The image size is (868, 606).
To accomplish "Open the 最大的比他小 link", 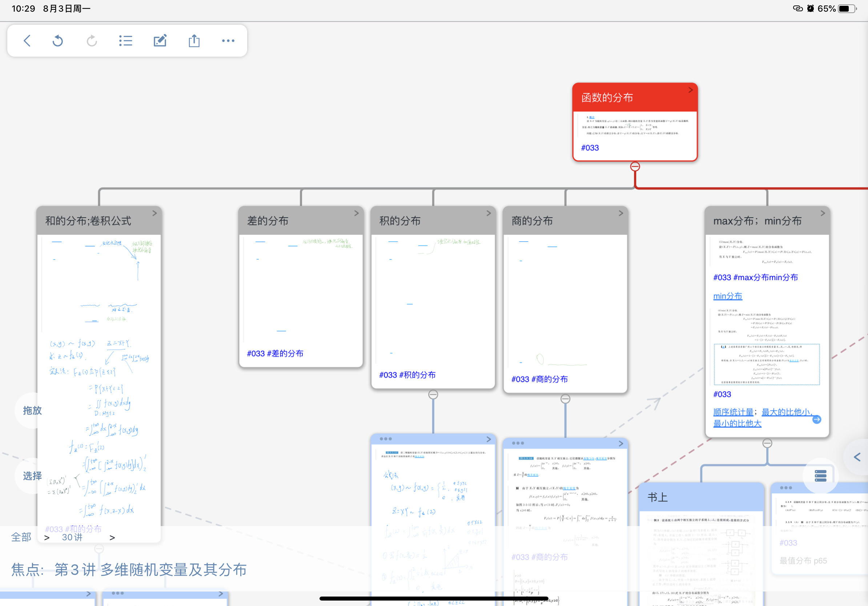I will click(x=786, y=412).
